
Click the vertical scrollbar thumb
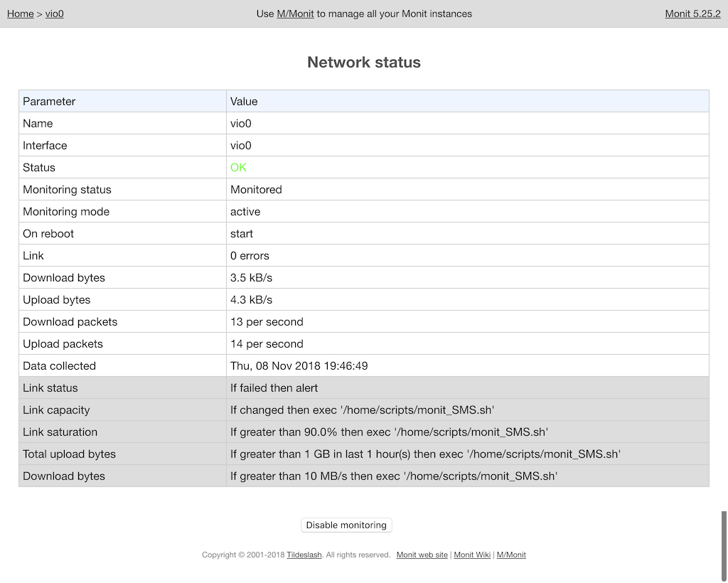click(x=724, y=546)
